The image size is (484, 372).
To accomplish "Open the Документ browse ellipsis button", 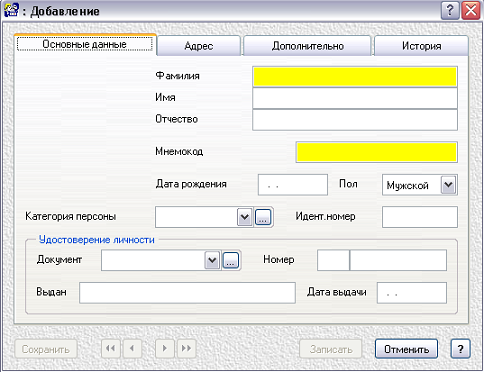I will pos(231,260).
